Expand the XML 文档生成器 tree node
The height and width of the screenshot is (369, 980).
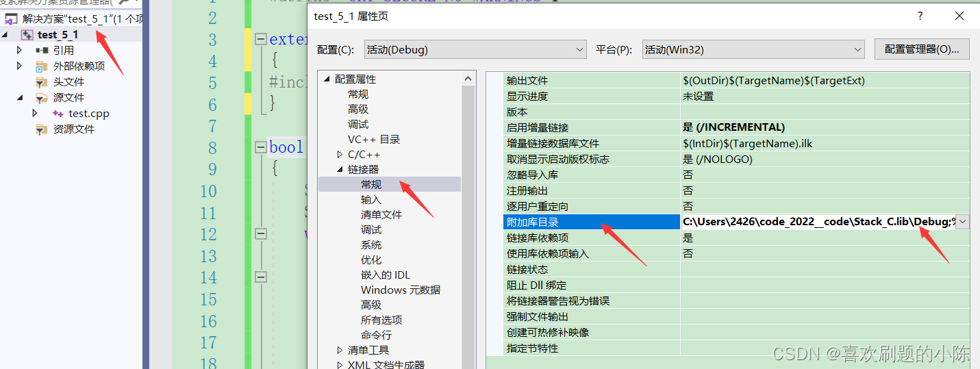(340, 366)
